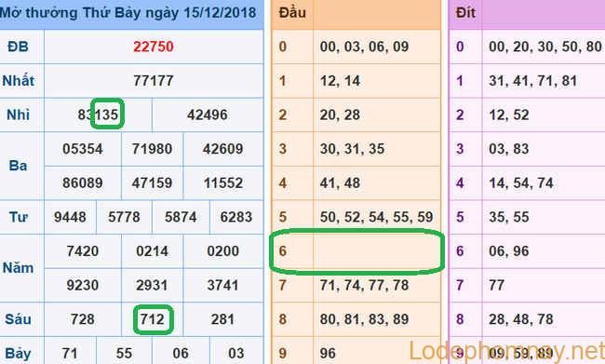This screenshot has width=605, height=364.
Task: Click the special prize number 22750
Action: 154,47
